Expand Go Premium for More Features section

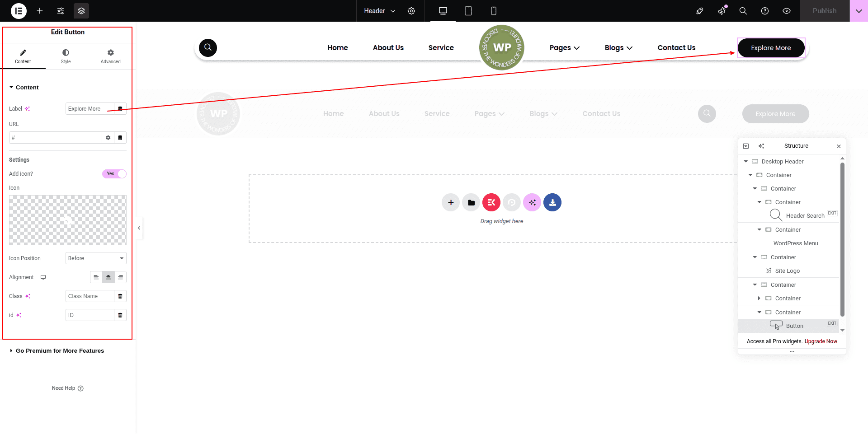pyautogui.click(x=60, y=351)
